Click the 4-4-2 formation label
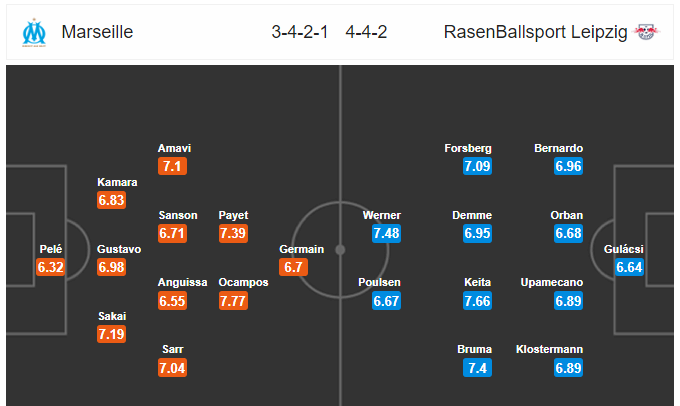 366,32
